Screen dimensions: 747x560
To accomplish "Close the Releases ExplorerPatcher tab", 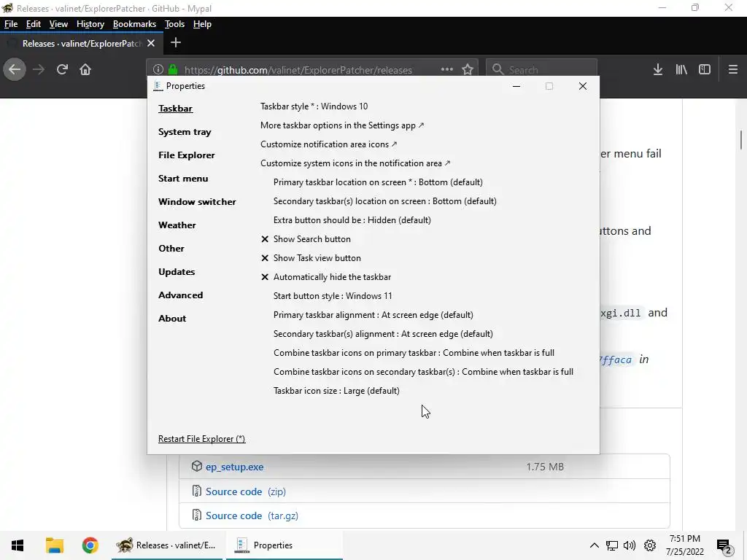I will [x=151, y=43].
